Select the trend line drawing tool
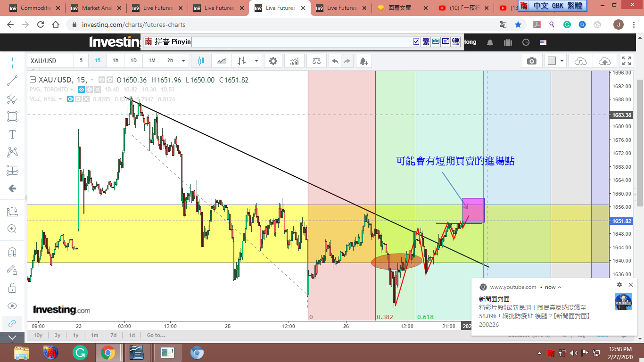 [12, 81]
